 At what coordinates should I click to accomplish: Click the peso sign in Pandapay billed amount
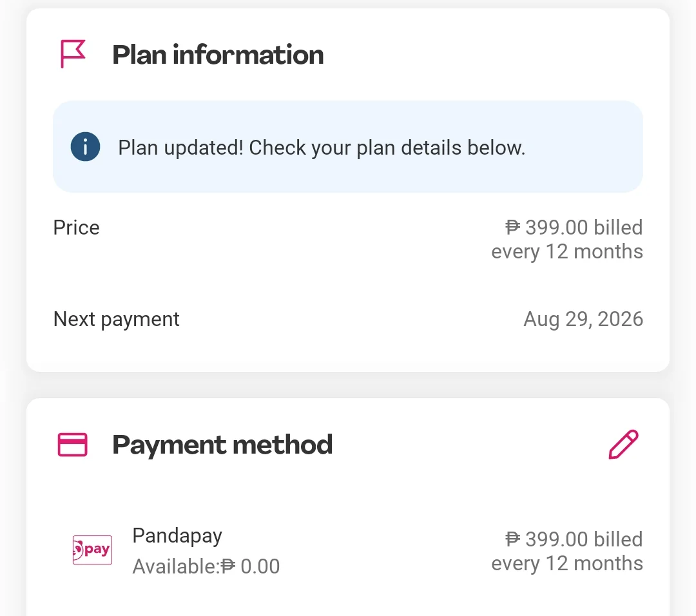point(513,540)
